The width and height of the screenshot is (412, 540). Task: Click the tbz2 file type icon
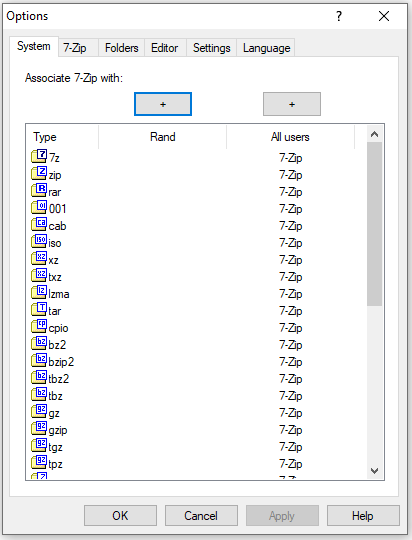point(39,377)
